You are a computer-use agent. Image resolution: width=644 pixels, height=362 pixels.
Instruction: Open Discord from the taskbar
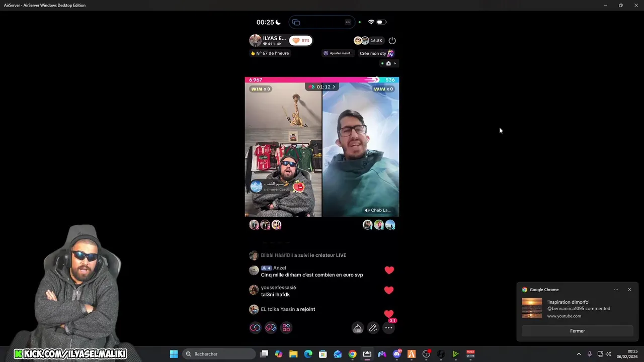coord(397,354)
